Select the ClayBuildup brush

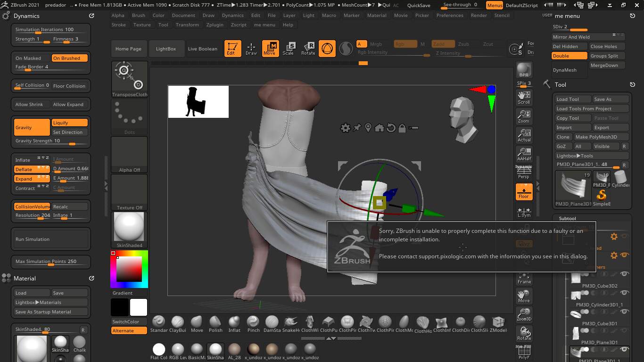[x=178, y=324]
